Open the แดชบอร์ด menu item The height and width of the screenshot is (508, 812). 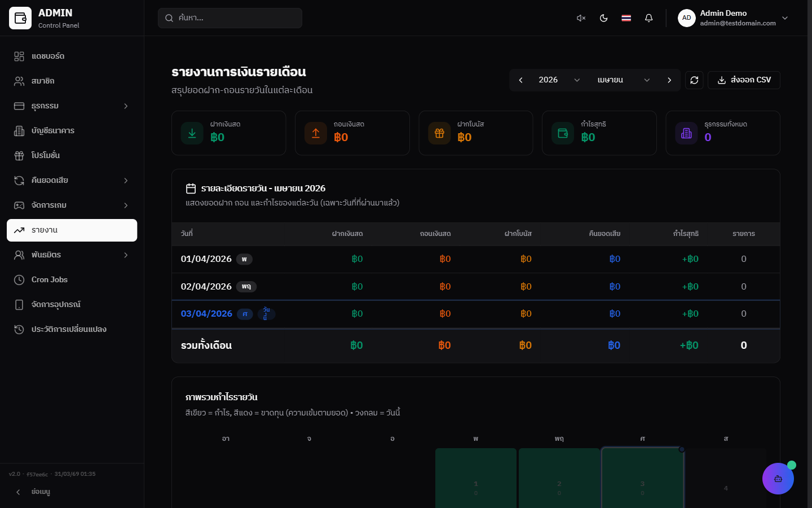click(x=72, y=56)
